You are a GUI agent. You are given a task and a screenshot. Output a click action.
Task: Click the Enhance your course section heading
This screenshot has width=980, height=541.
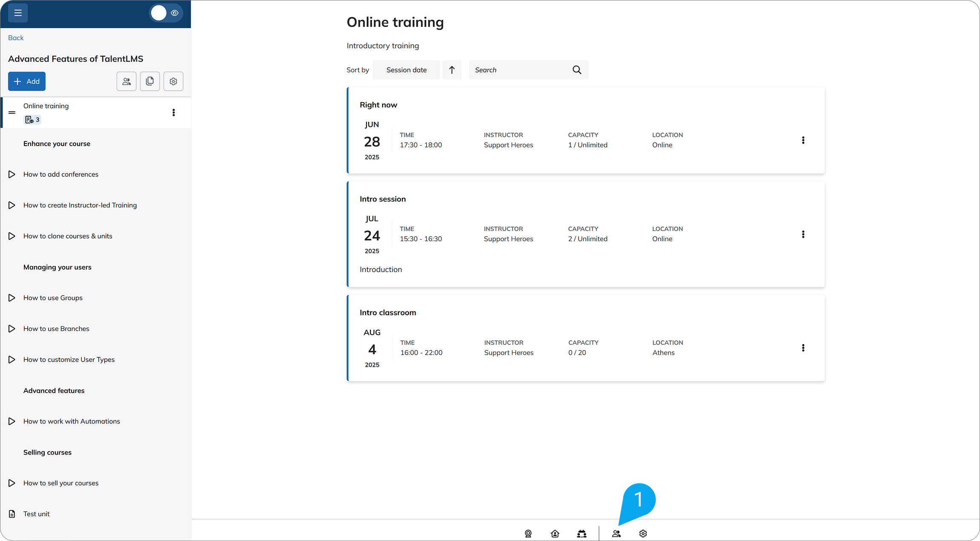click(x=57, y=144)
